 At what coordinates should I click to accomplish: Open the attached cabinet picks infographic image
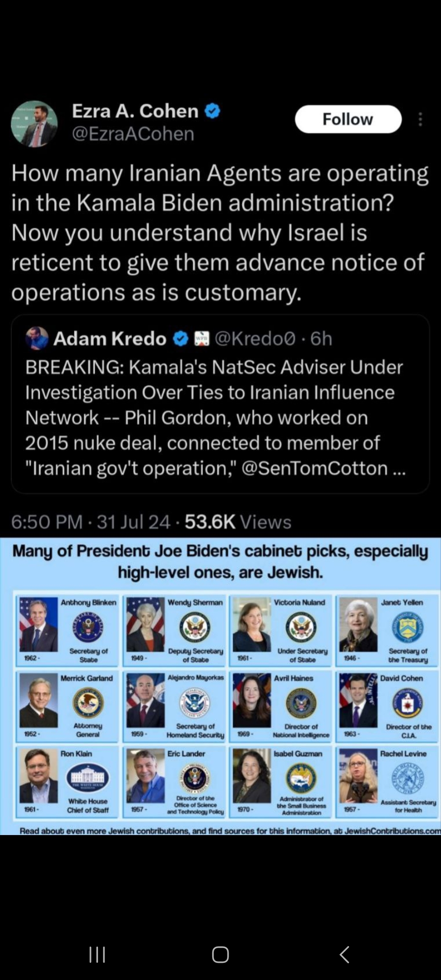click(220, 687)
